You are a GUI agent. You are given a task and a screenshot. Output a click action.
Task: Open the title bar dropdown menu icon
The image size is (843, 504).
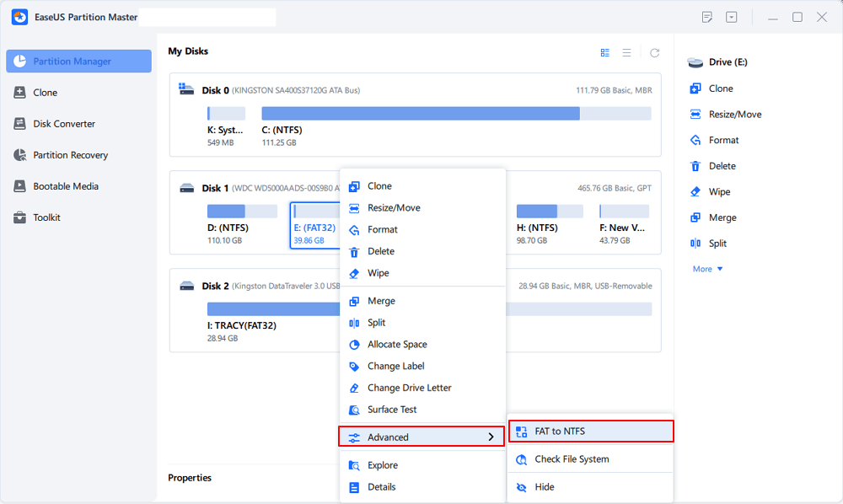point(732,17)
